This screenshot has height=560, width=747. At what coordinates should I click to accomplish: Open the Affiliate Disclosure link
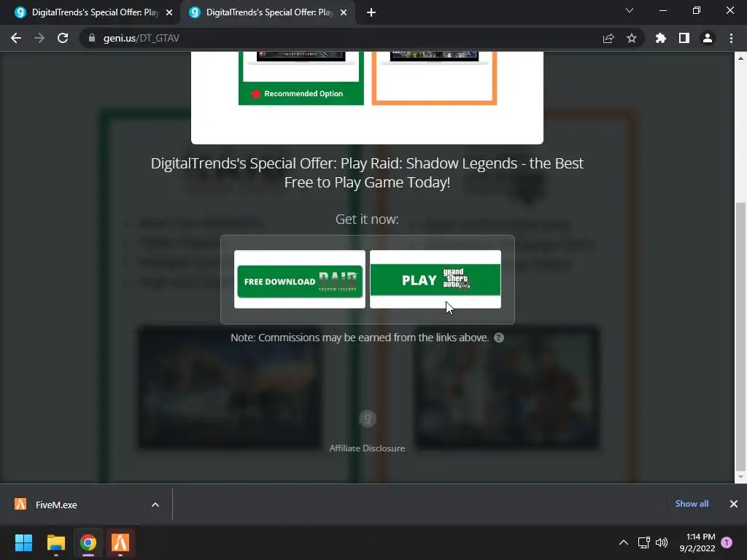point(367,448)
